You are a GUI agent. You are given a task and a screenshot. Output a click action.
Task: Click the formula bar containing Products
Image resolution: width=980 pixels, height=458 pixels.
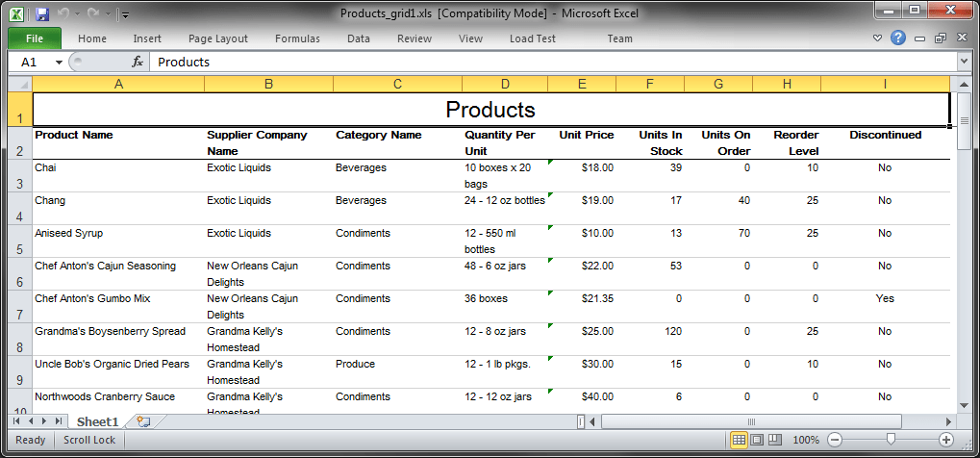[x=553, y=62]
